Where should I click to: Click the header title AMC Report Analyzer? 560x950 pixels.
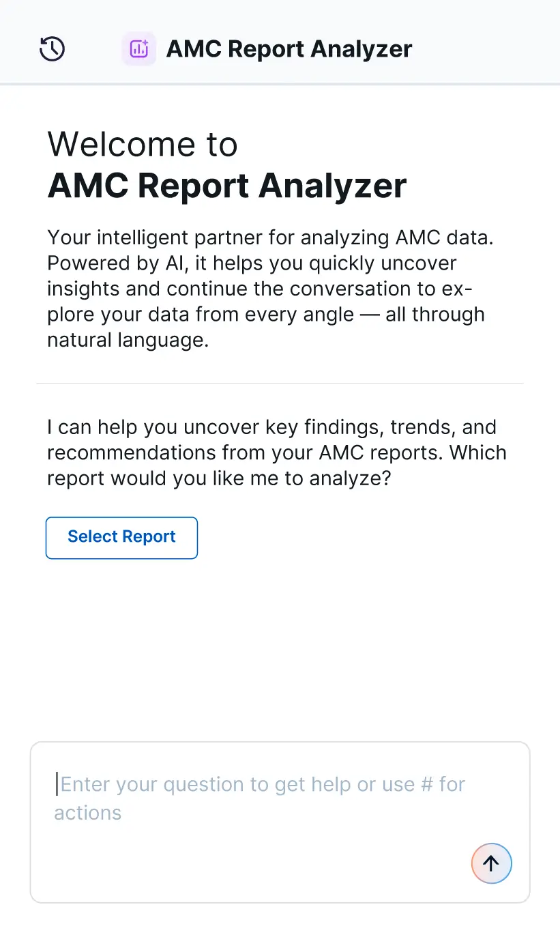coord(289,49)
